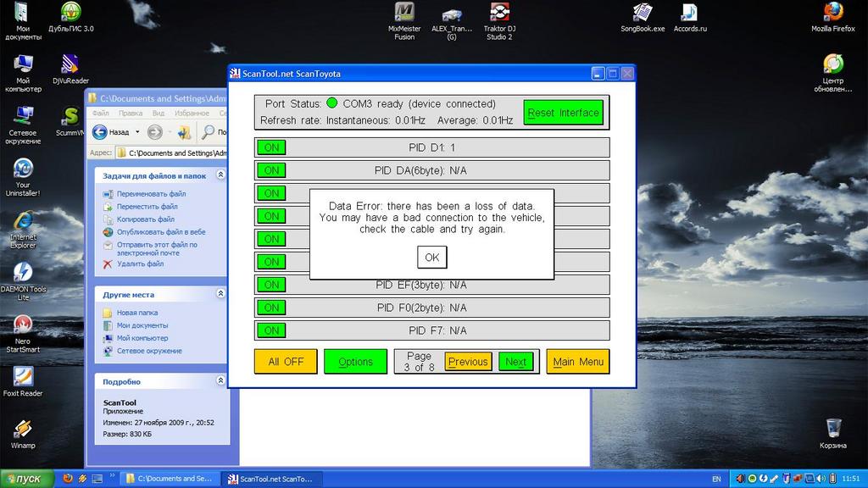Open Мои документы link in Explorer sidebar
This screenshot has width=868, height=488.
pos(142,325)
